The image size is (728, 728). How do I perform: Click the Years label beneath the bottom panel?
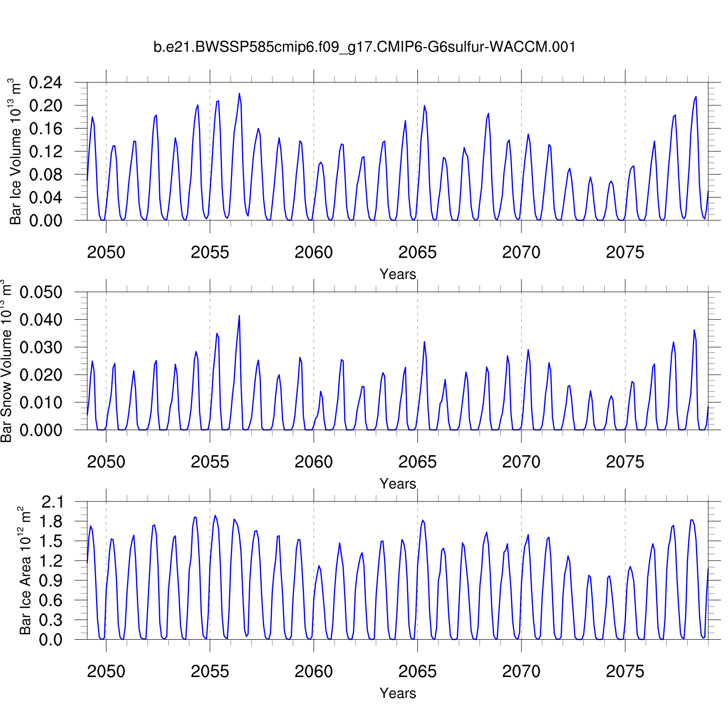(397, 693)
